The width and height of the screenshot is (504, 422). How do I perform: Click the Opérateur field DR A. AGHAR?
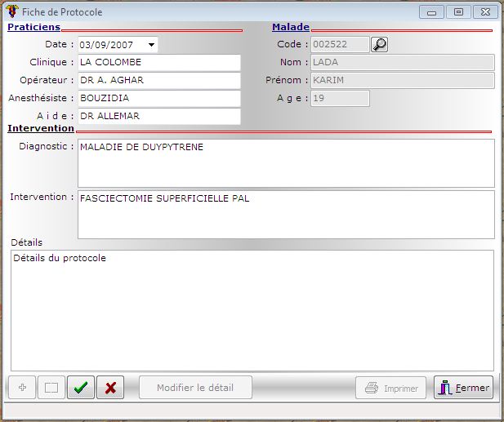(159, 80)
